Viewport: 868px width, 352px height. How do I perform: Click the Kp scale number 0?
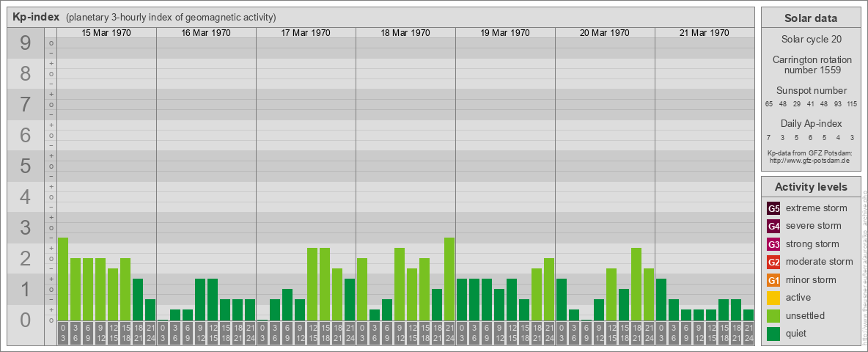tap(26, 320)
